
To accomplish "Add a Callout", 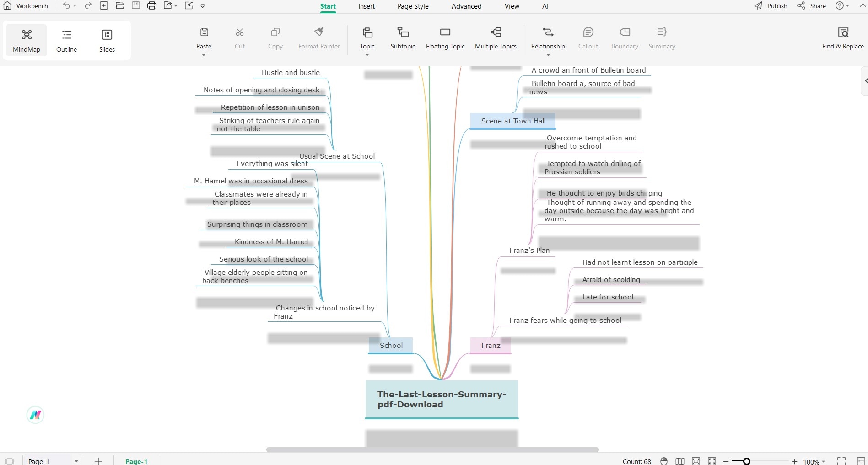I will click(x=588, y=38).
